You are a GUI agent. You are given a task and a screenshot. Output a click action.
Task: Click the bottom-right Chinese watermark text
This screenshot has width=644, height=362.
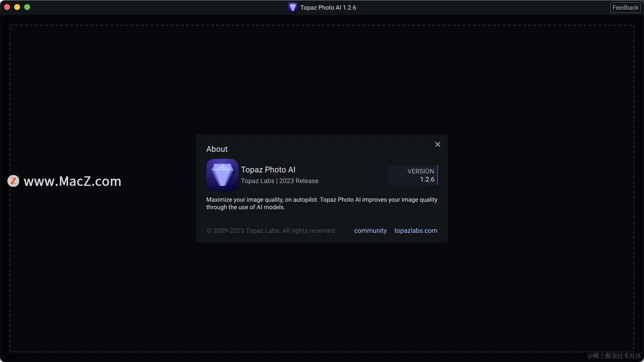coord(614,356)
